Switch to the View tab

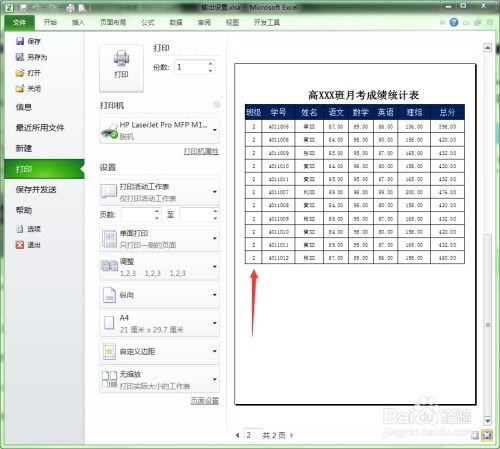[x=232, y=22]
